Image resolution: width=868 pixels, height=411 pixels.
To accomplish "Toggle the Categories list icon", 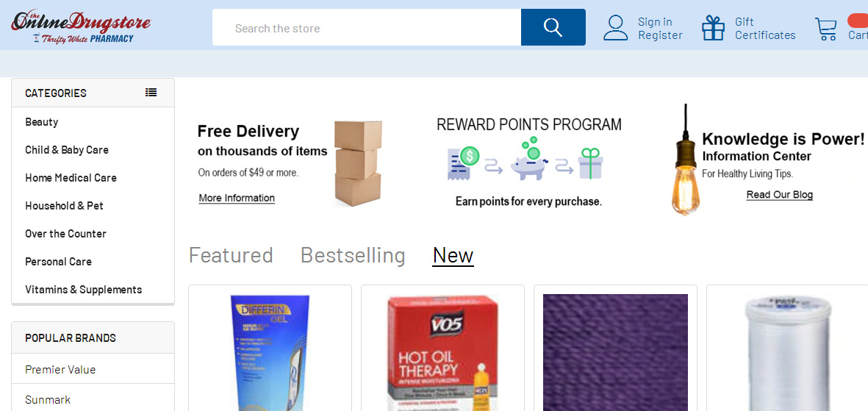I will (151, 93).
